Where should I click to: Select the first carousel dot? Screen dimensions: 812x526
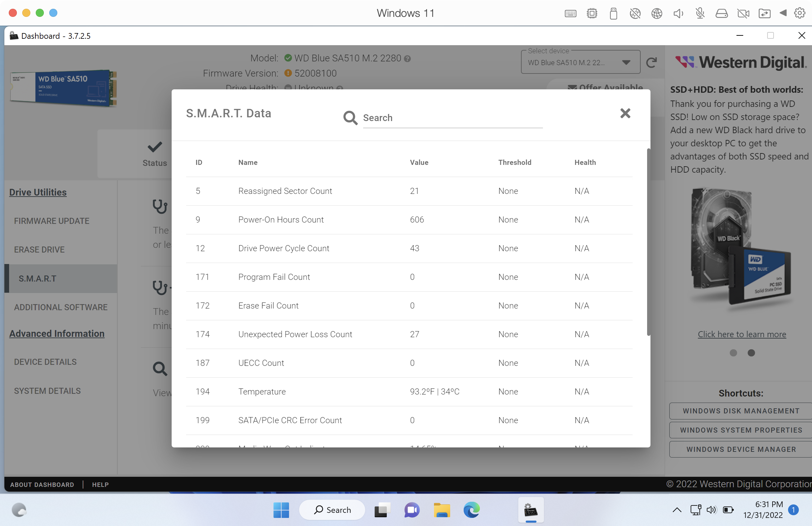[733, 353]
